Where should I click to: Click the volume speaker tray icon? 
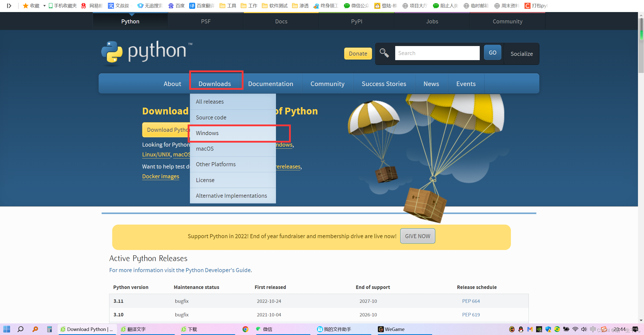[584, 329]
